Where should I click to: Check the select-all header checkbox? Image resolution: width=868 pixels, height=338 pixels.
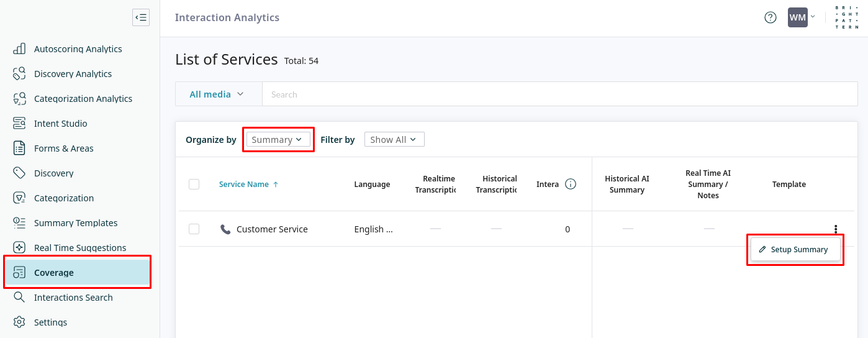pyautogui.click(x=194, y=184)
